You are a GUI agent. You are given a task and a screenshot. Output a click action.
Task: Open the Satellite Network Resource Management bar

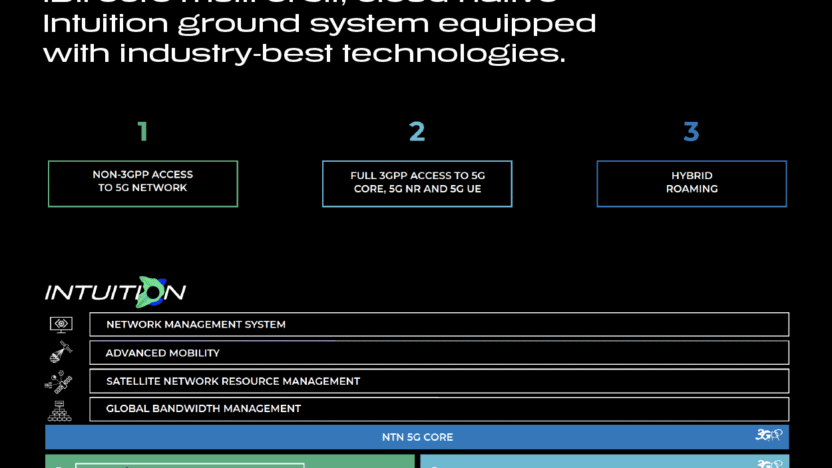pyautogui.click(x=438, y=381)
